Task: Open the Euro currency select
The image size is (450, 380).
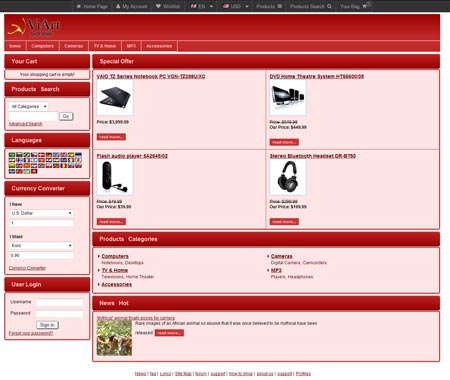Action: tap(41, 246)
